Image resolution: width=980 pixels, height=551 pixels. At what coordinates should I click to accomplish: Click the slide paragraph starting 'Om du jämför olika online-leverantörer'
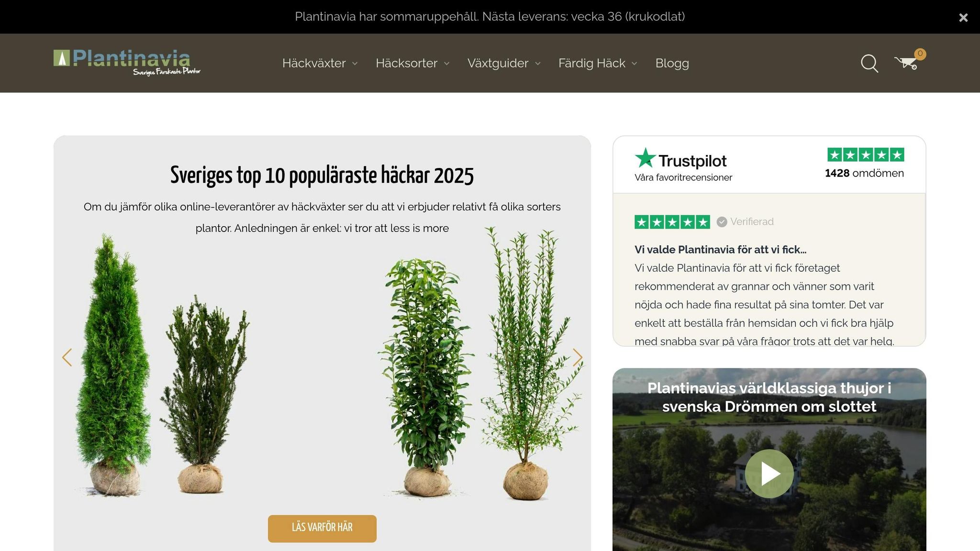click(x=322, y=217)
